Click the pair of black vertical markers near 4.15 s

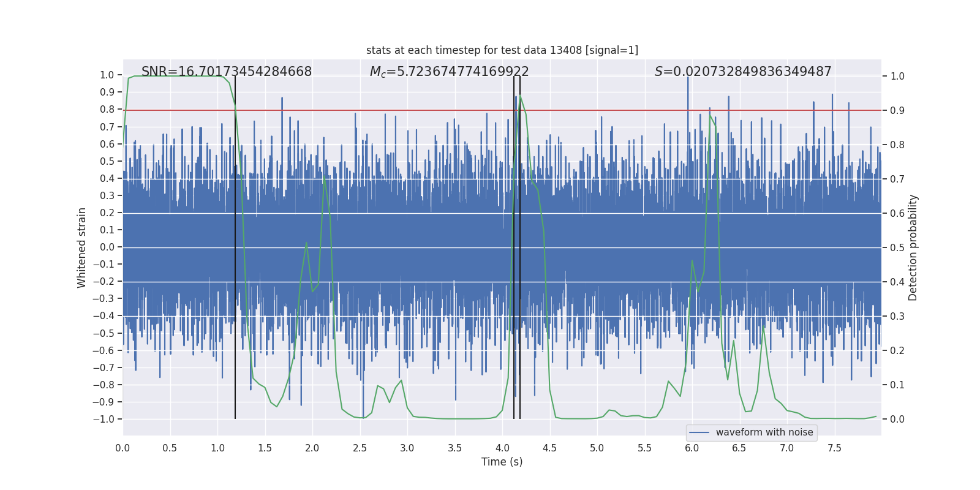pos(517,247)
